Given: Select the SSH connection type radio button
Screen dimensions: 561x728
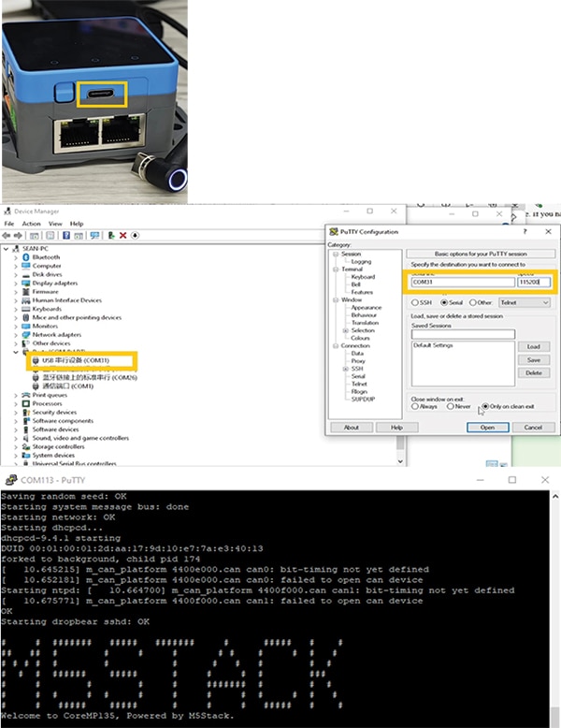Looking at the screenshot, I should pyautogui.click(x=415, y=302).
